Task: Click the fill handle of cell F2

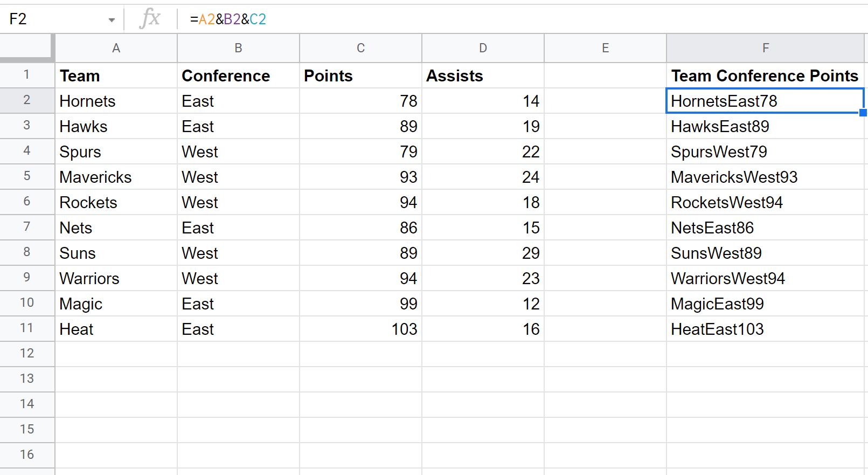Action: point(863,113)
